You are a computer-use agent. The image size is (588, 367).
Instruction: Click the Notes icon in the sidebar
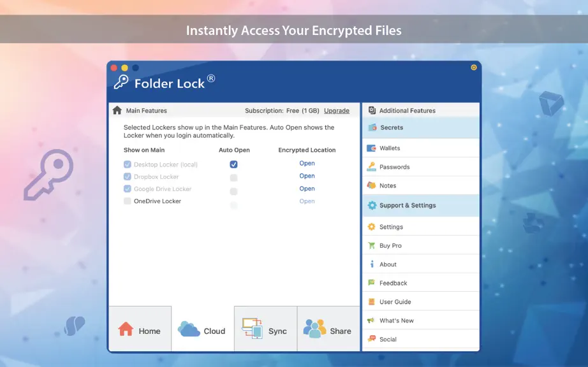click(371, 185)
